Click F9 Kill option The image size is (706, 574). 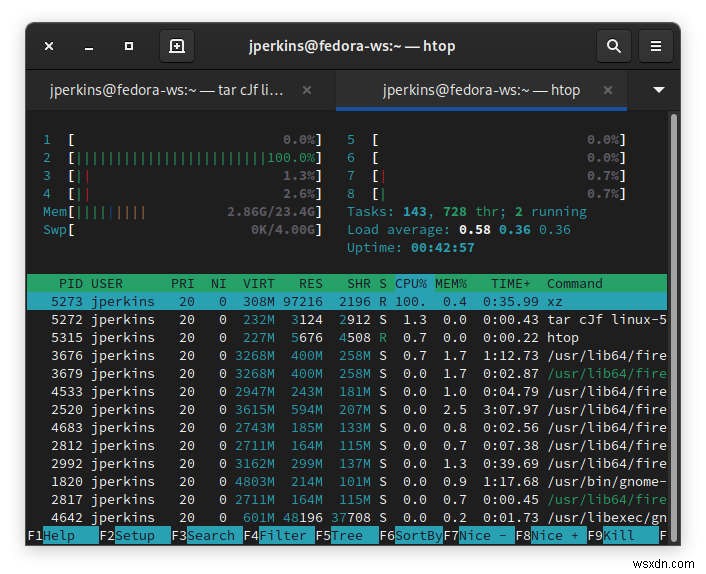coord(623,535)
